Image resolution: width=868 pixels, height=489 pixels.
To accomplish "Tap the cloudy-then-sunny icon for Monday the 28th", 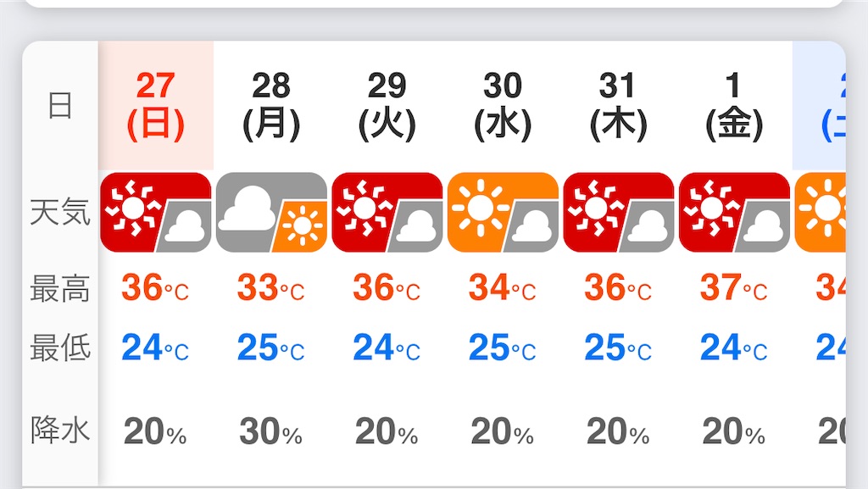I will [x=271, y=213].
